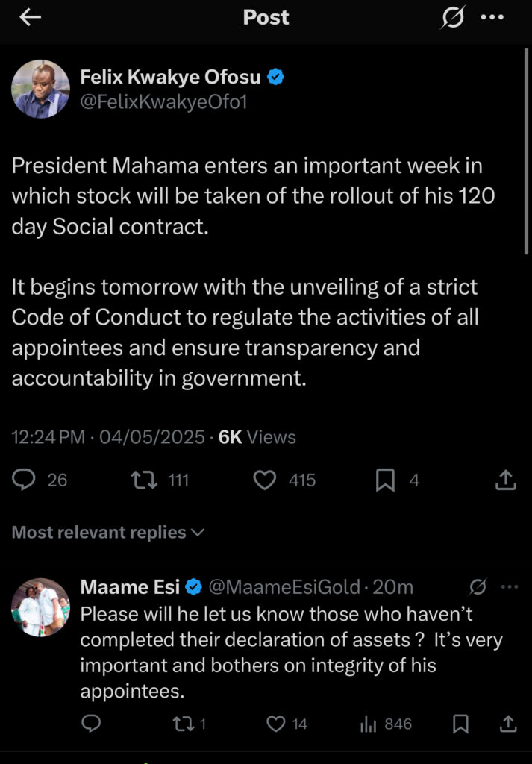Open the Grok icon in the header

452,19
